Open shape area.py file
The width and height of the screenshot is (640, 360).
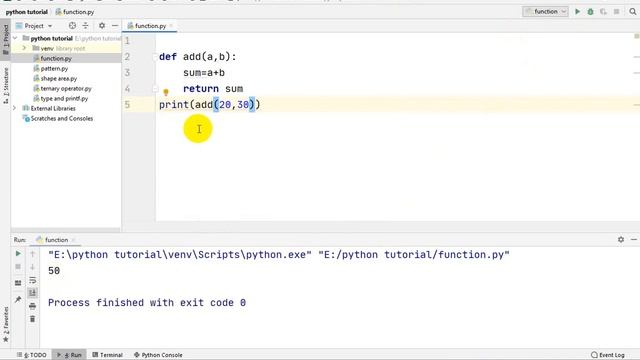point(58,78)
